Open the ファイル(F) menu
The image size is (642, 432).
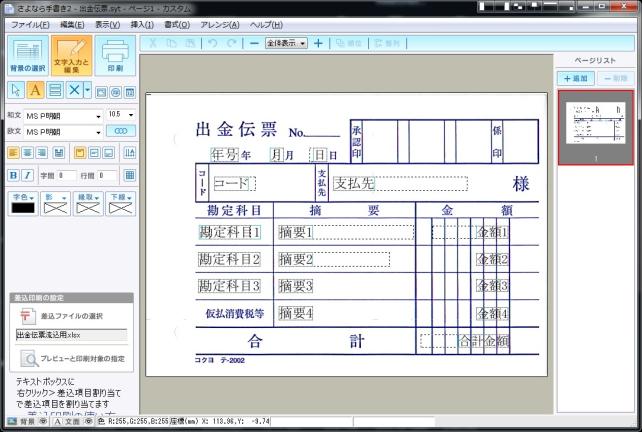30,25
